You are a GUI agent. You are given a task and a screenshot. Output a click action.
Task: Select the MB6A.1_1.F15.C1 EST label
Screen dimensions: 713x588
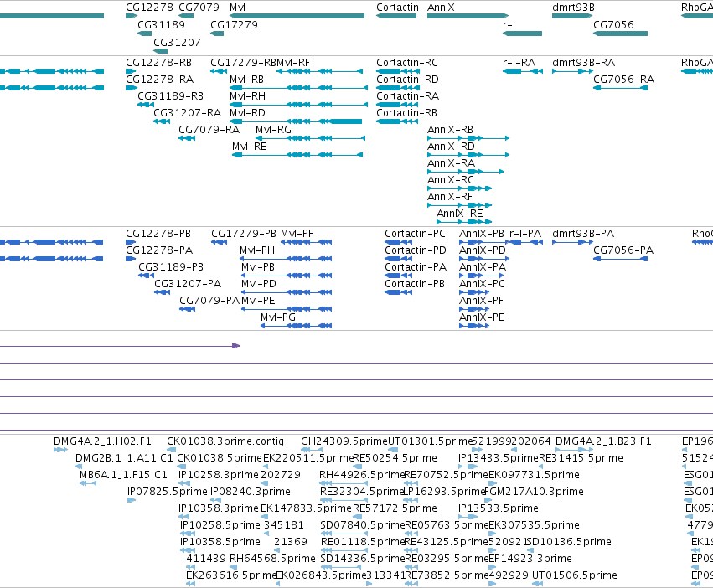point(123,475)
